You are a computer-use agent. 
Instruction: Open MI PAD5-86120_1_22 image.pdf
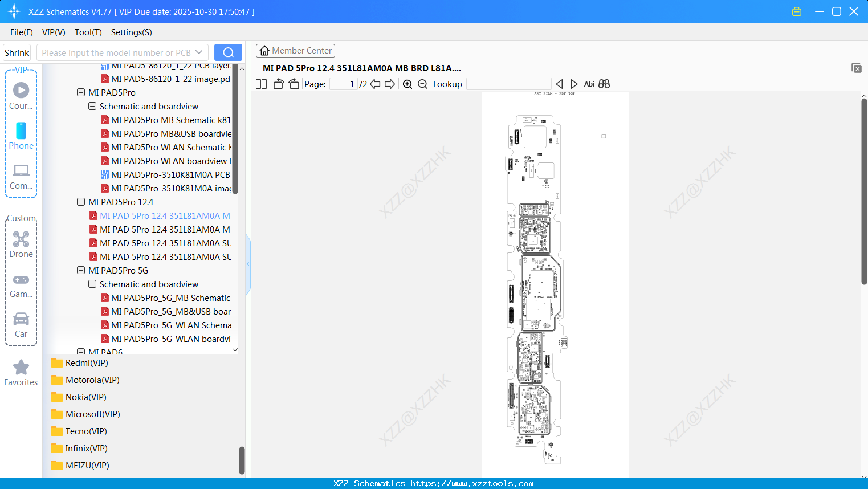(x=166, y=79)
